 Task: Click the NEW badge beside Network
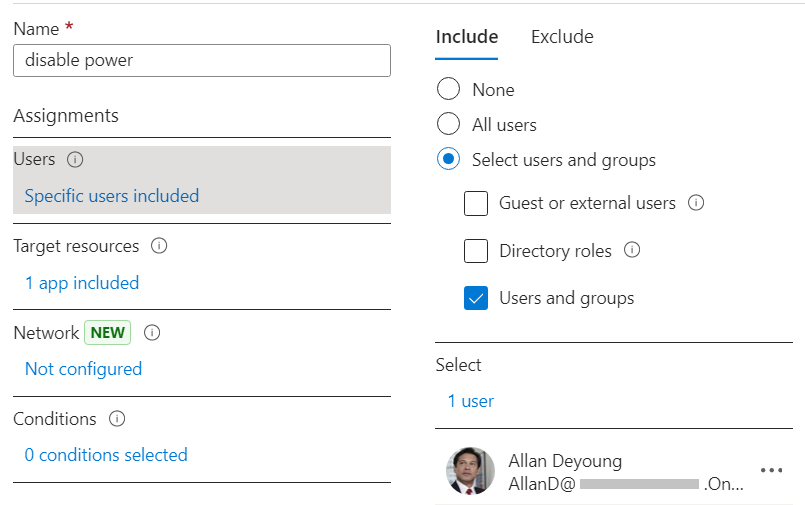(x=108, y=333)
